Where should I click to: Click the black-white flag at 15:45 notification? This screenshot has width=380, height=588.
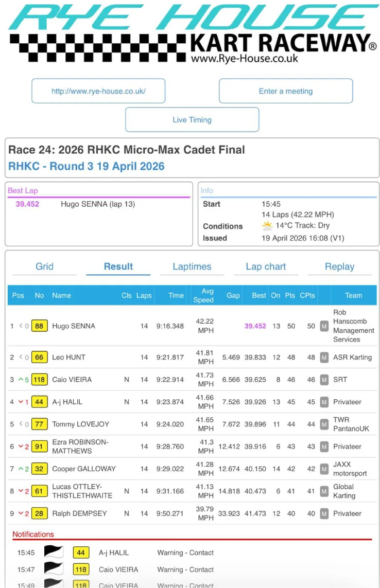tap(54, 552)
